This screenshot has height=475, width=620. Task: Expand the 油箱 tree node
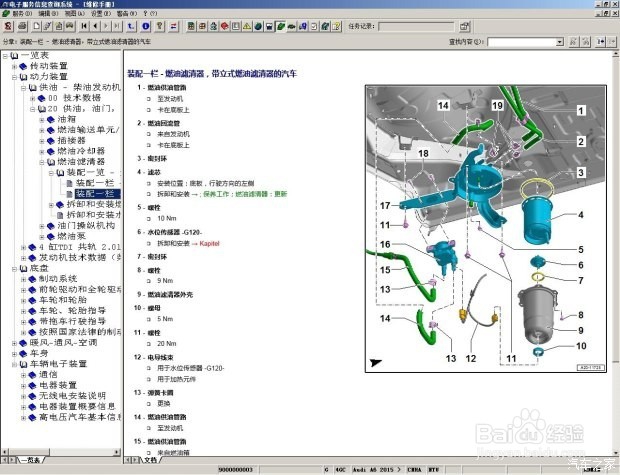42,120
